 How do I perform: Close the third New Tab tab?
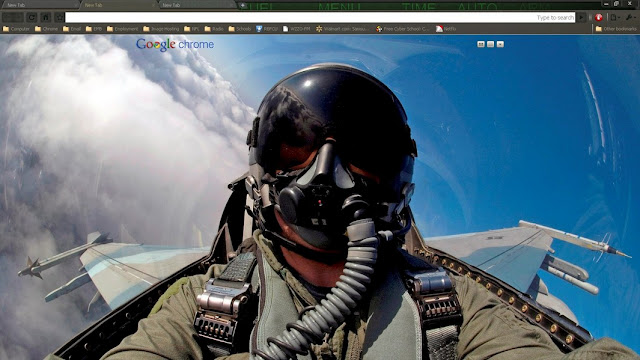click(231, 5)
